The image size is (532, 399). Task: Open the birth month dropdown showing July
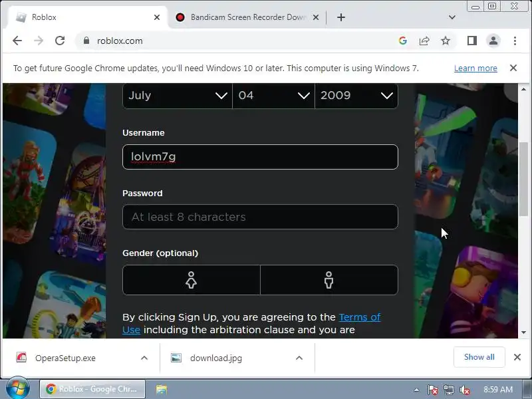click(177, 96)
